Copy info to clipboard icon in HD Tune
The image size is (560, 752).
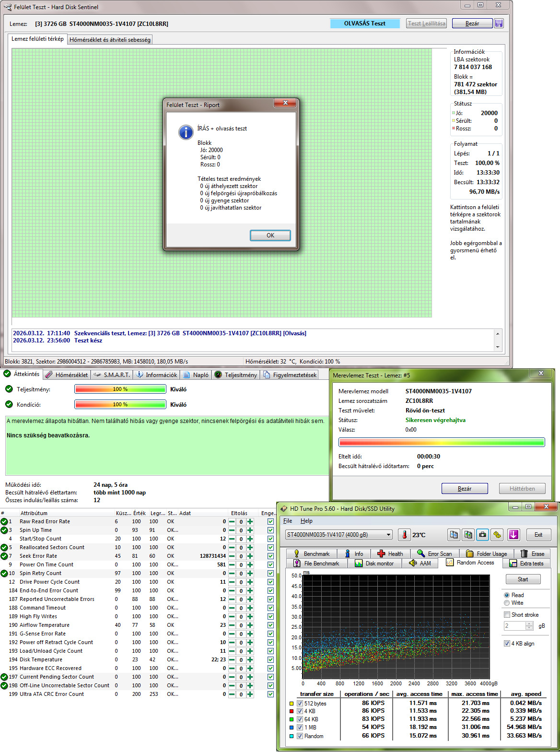(454, 535)
